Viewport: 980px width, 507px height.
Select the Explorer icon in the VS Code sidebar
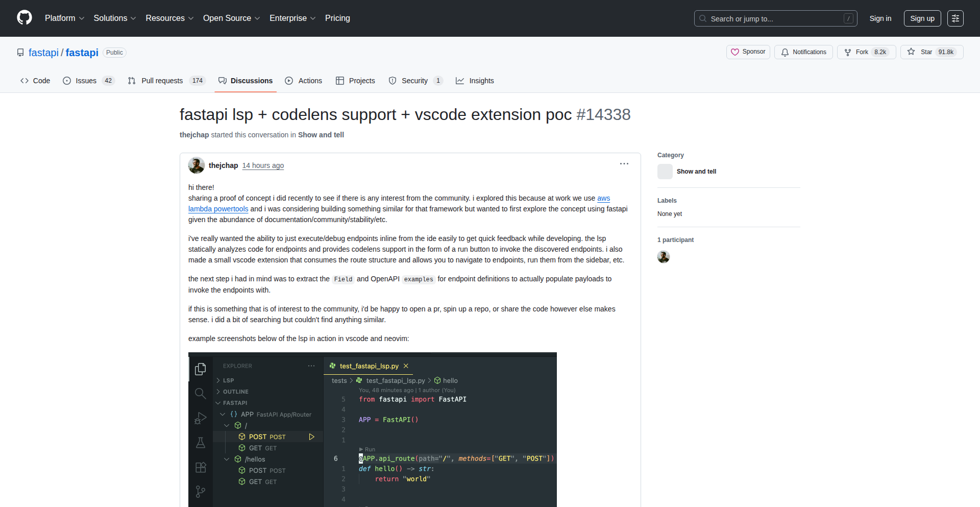point(201,369)
